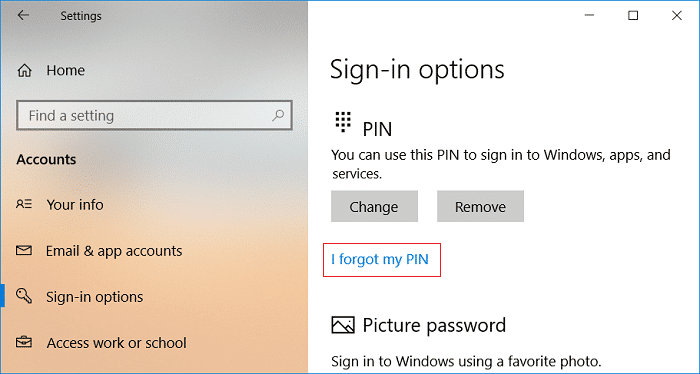Click the Picture password image icon
700x374 pixels.
(343, 325)
